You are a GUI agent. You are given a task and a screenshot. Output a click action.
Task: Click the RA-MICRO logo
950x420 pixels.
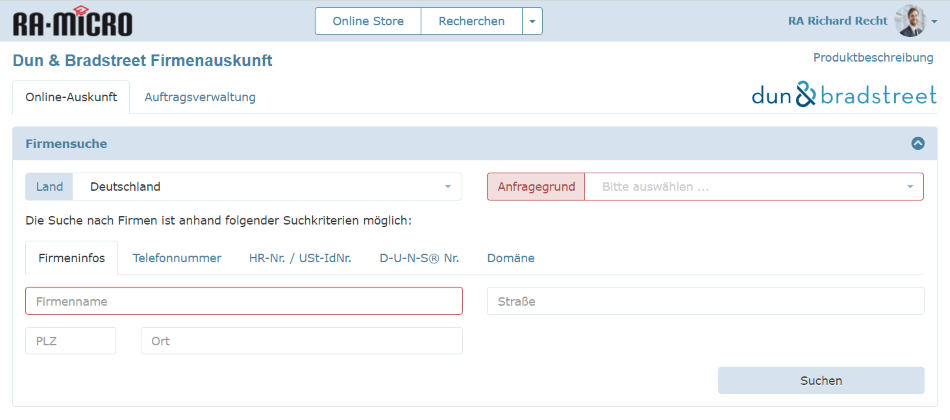click(x=73, y=21)
